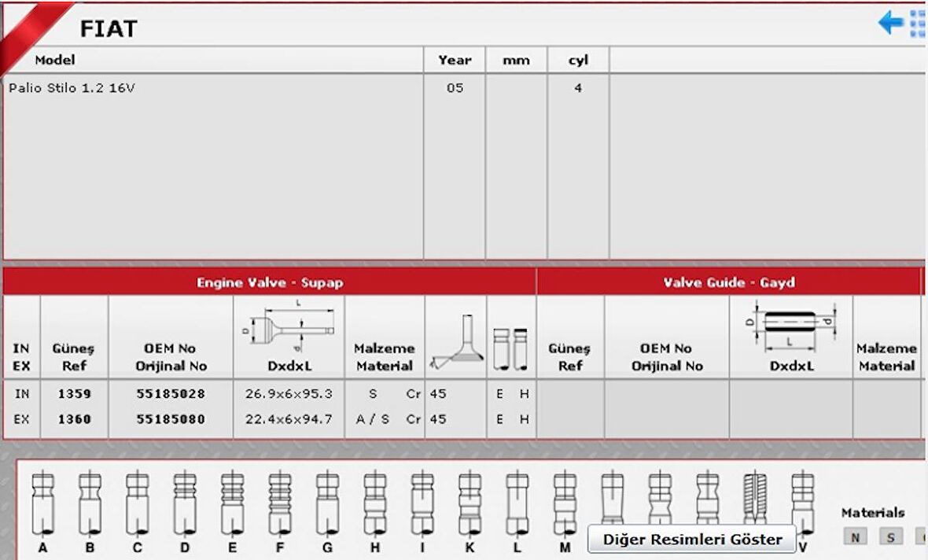
Task: Click the IN EX column header
Action: point(21,357)
